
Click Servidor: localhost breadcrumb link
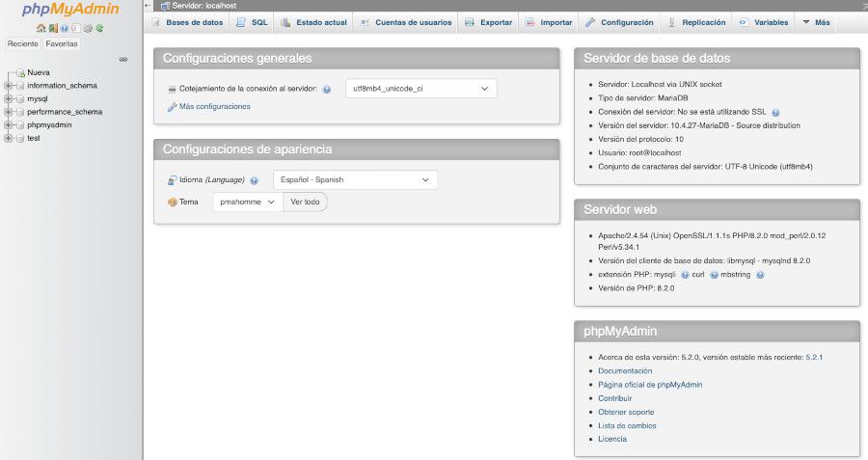click(204, 6)
